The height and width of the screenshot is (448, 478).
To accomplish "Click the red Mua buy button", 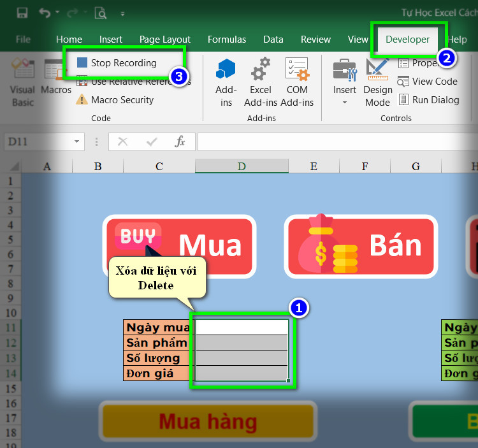I will click(x=179, y=246).
